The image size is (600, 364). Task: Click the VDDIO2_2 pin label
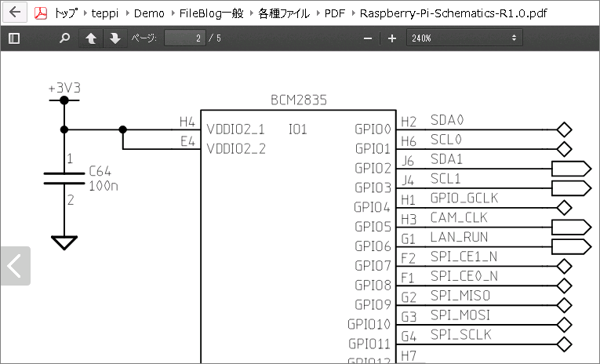[x=236, y=148]
